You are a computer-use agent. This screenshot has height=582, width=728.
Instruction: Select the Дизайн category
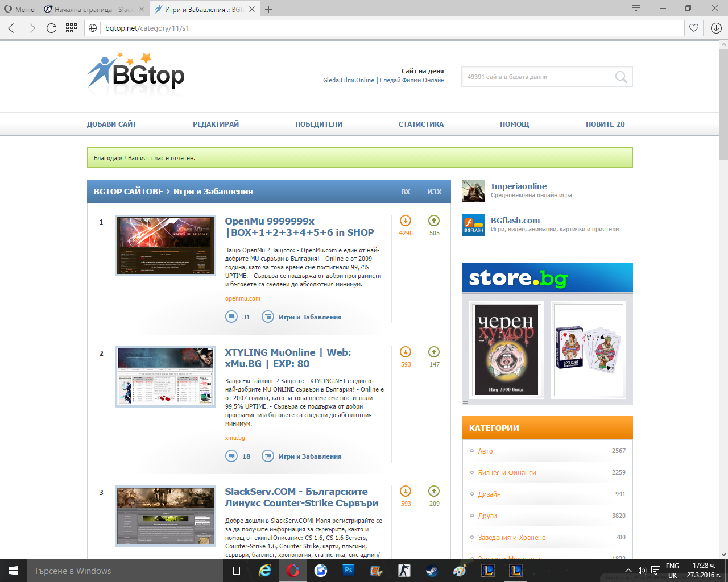(489, 494)
